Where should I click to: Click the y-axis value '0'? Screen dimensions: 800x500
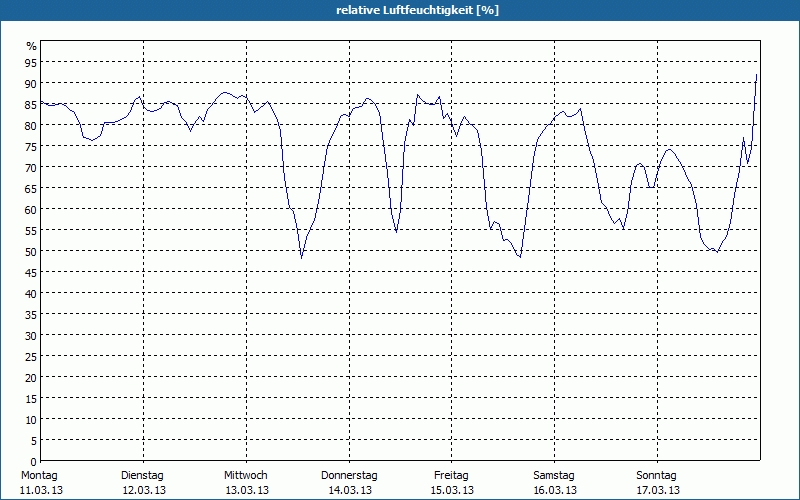coord(34,462)
